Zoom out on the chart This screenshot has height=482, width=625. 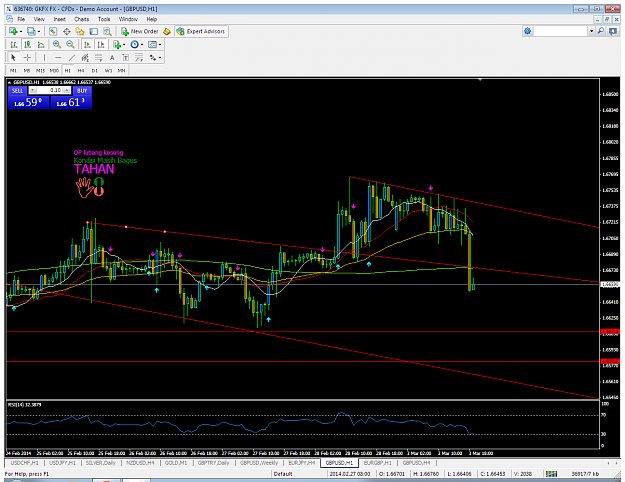(x=70, y=44)
